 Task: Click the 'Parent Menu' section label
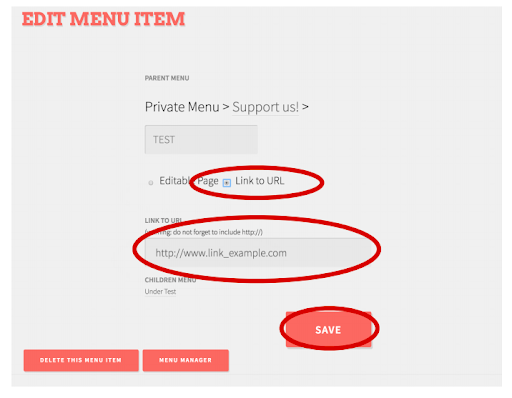pyautogui.click(x=167, y=78)
